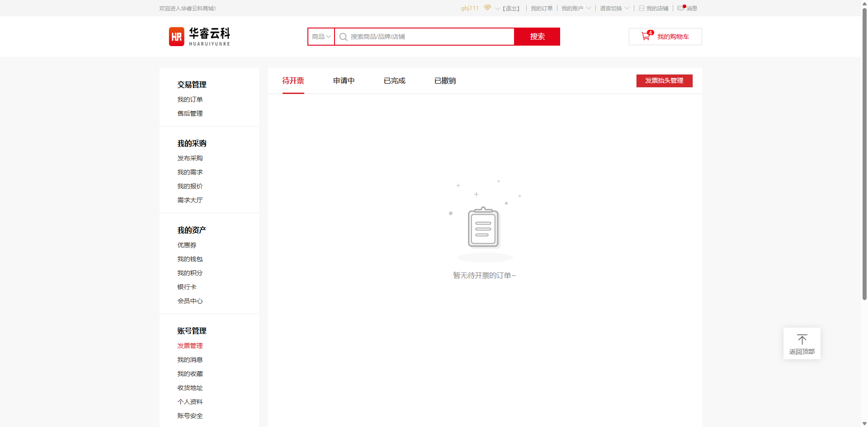Click the store icon beside 我的店铺
The image size is (868, 427).
pyautogui.click(x=642, y=9)
